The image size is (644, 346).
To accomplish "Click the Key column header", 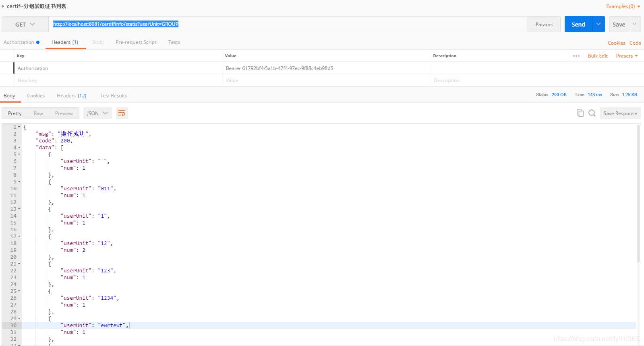I will (x=21, y=56).
